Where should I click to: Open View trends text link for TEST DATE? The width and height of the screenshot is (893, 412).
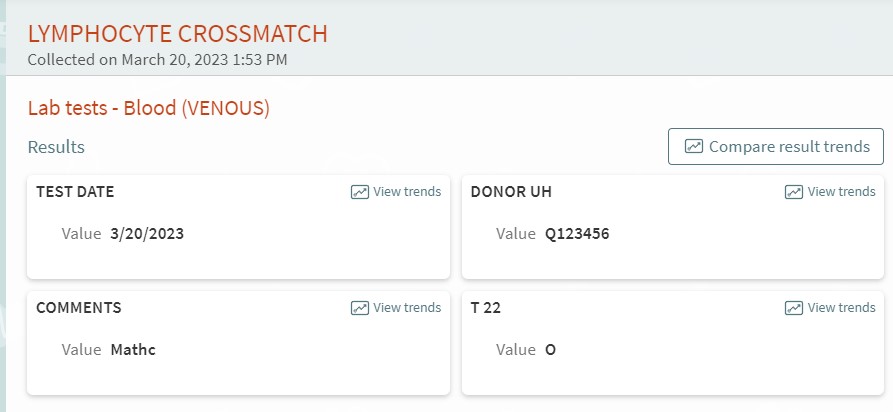click(x=407, y=191)
